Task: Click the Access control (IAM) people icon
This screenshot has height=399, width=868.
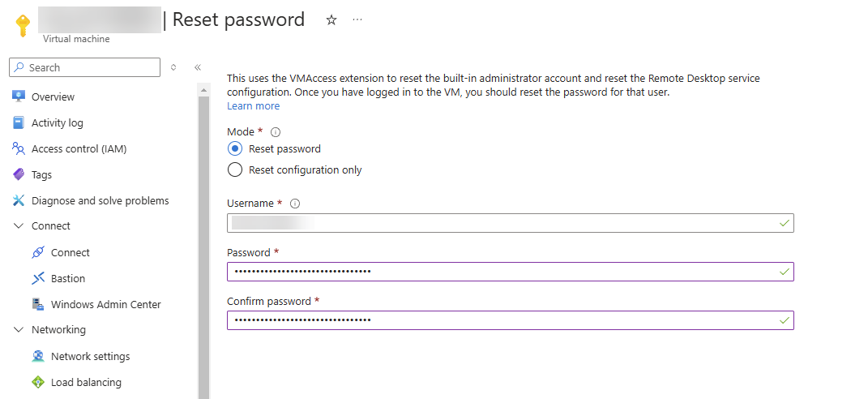Action: click(x=19, y=148)
